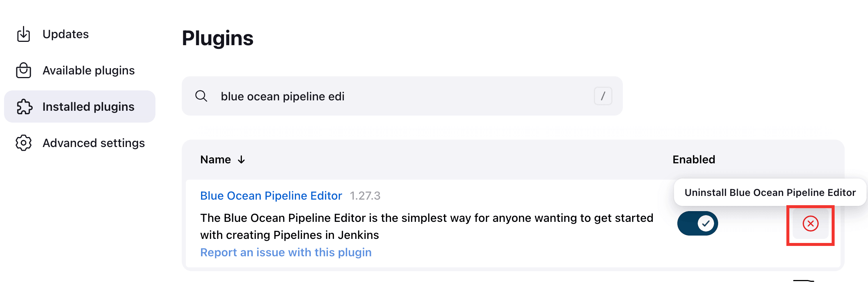Image resolution: width=868 pixels, height=290 pixels.
Task: Click the slash shortcut key indicator in search bar
Action: (604, 96)
